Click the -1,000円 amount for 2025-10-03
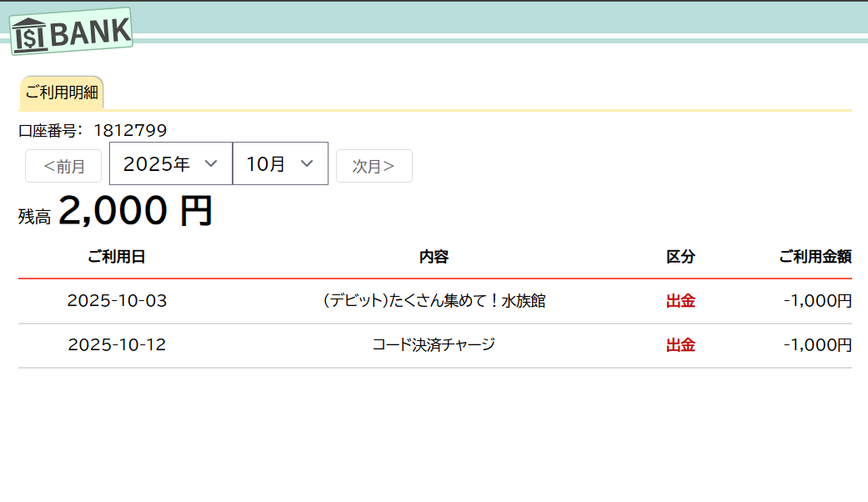 point(817,301)
